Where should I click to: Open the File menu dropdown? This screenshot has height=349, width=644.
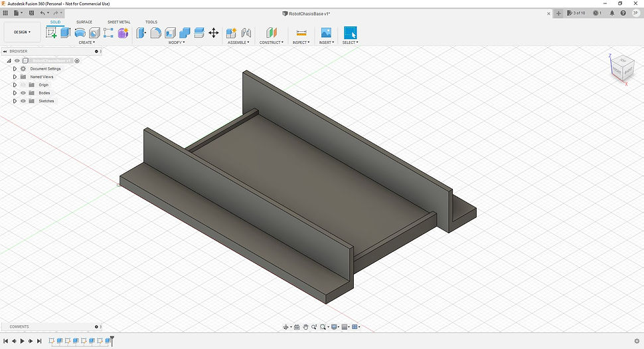[18, 13]
